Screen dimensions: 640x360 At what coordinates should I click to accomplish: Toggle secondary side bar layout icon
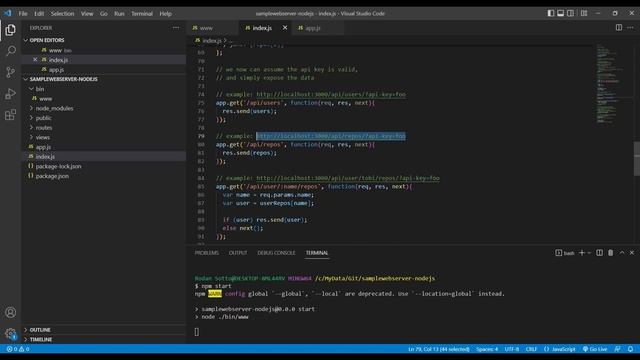click(570, 13)
